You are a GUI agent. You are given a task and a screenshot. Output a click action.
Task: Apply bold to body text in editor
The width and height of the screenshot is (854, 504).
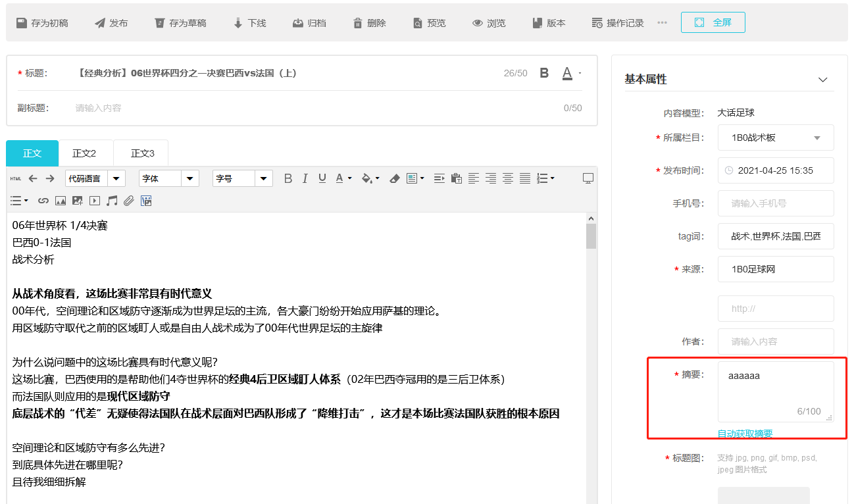click(288, 178)
